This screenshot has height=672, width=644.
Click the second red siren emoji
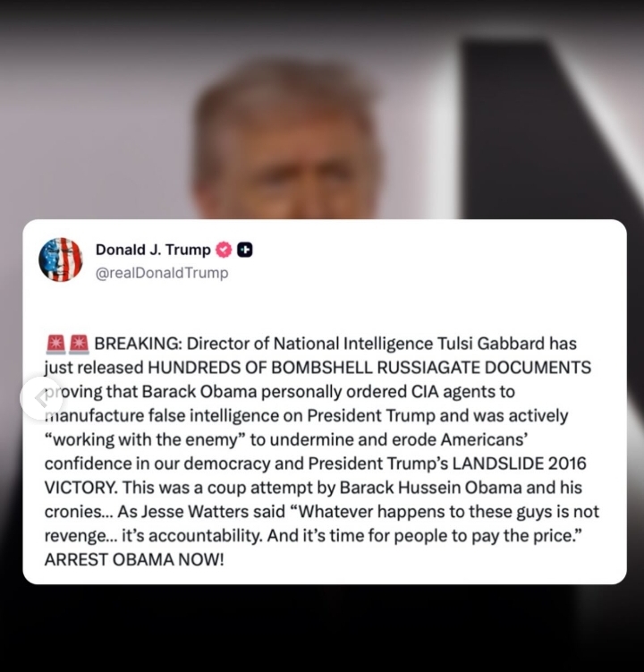(79, 345)
